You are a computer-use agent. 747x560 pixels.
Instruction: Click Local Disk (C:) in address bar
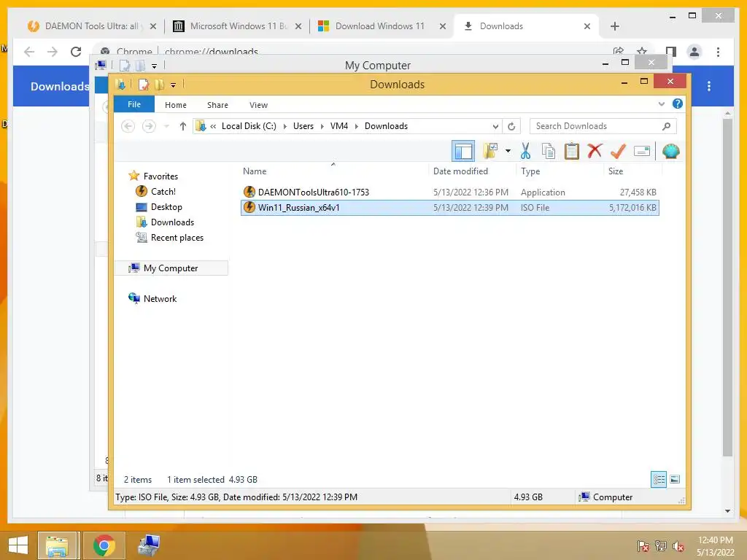[x=249, y=126]
